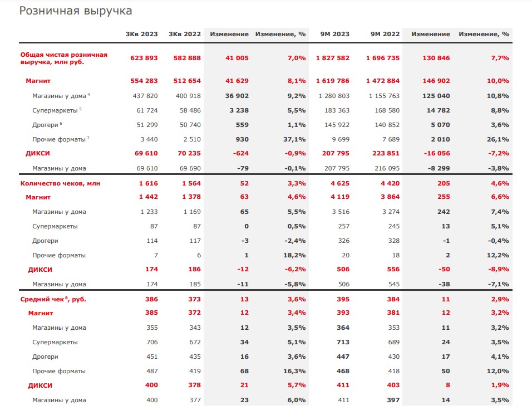Click the "9М 2022" column header
The width and height of the screenshot is (532, 410).
point(384,34)
